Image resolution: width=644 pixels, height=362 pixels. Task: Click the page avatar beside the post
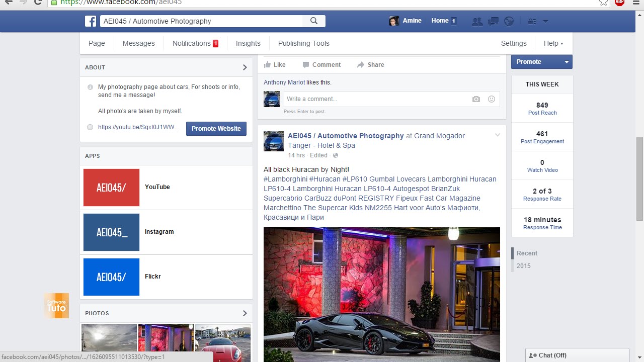tap(274, 141)
